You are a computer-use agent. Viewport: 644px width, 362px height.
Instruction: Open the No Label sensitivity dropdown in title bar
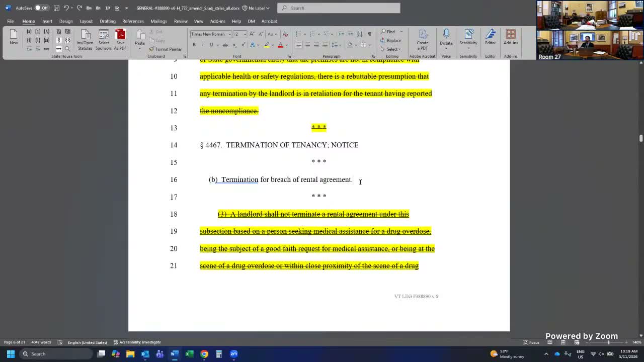[256, 8]
